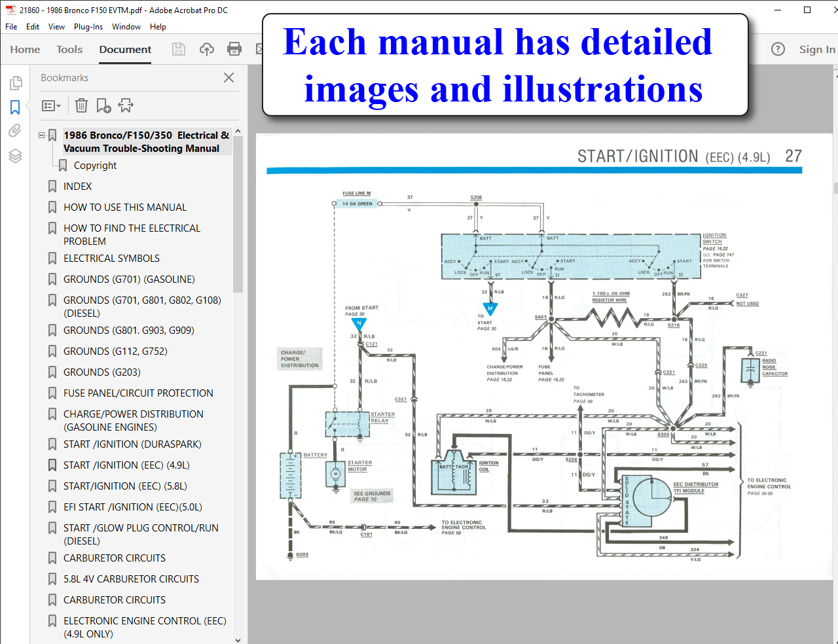Click the bookmark icon beside FUSE PANEL/CIRCUIT PROTECTION
This screenshot has height=644, width=838.
pos(52,393)
